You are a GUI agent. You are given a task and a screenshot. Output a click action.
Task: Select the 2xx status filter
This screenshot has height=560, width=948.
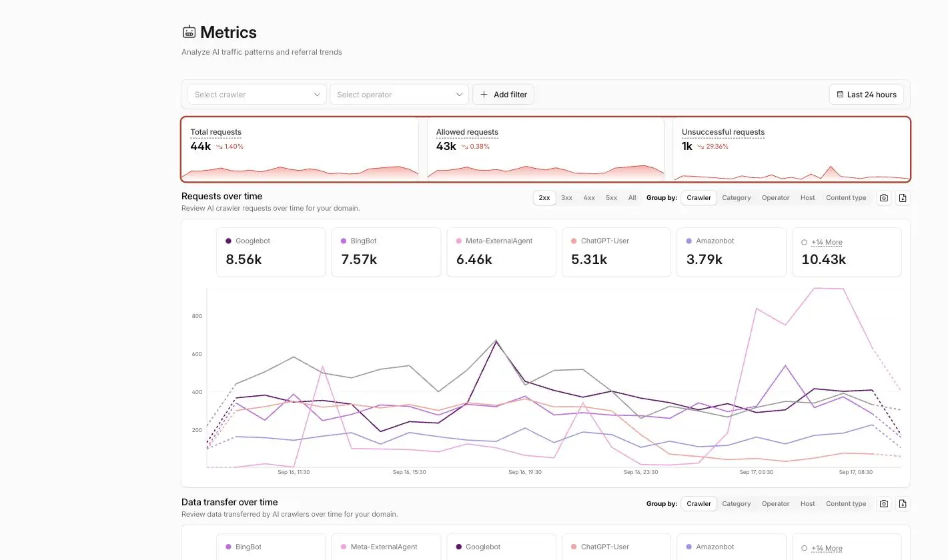click(x=544, y=198)
